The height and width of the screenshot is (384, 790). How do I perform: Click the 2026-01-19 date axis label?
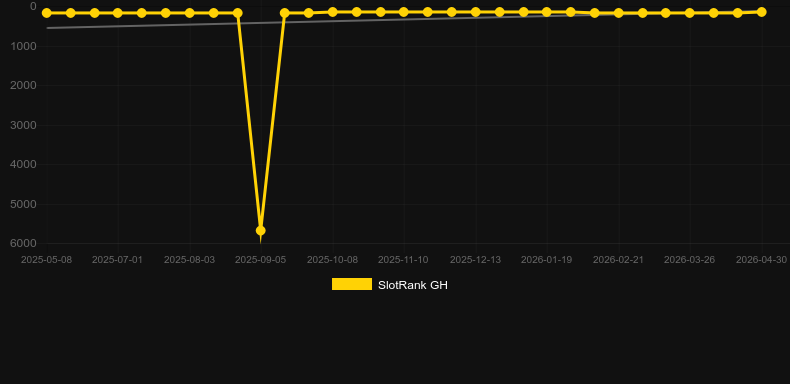click(x=546, y=260)
